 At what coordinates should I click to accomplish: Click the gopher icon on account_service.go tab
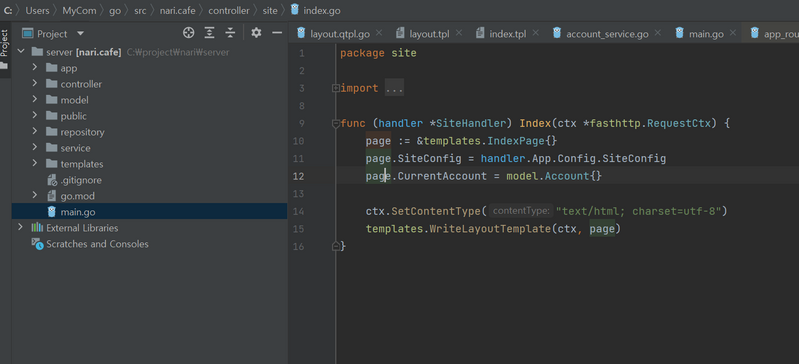click(557, 34)
